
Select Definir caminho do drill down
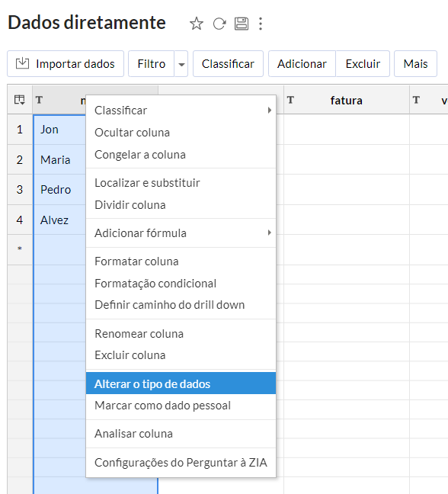[181, 305]
